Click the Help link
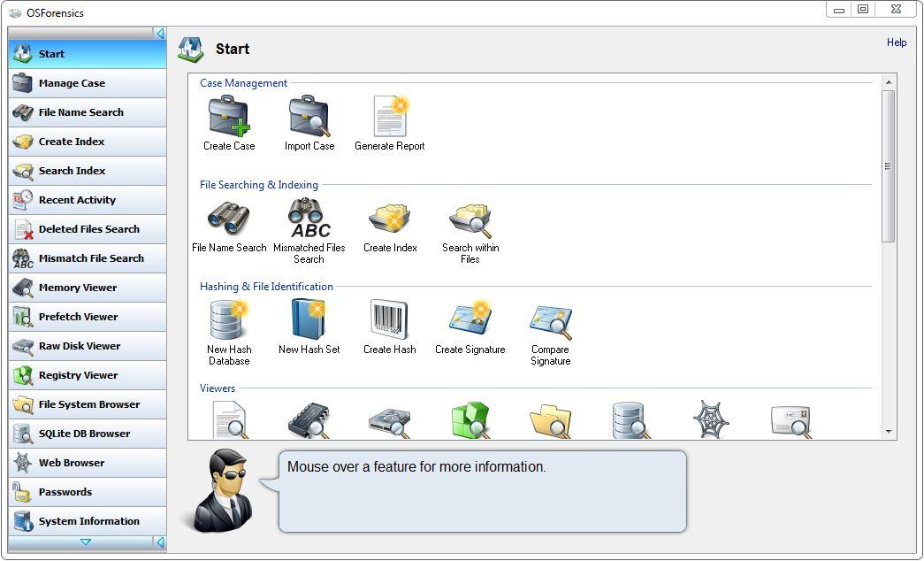The image size is (924, 561). click(897, 42)
